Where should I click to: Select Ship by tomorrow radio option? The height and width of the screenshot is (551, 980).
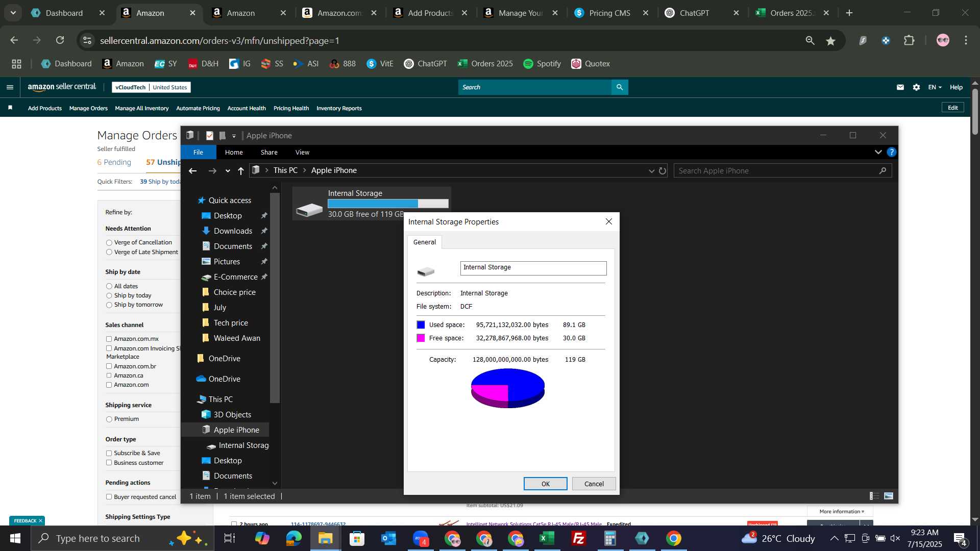point(109,305)
